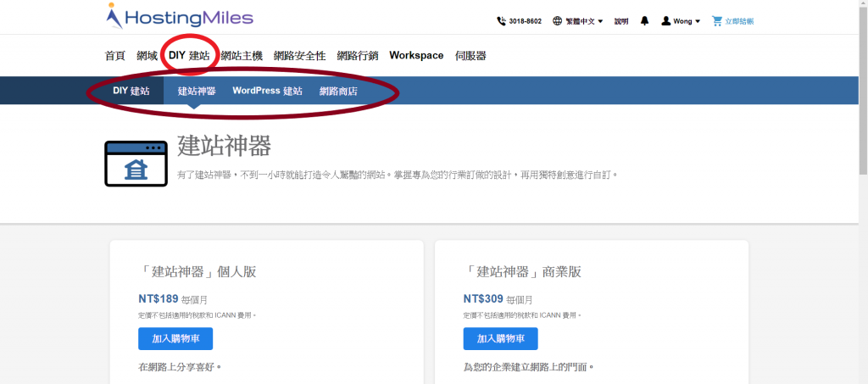Call the 3018-8602 phone number link
The width and height of the screenshot is (868, 384).
(x=526, y=21)
